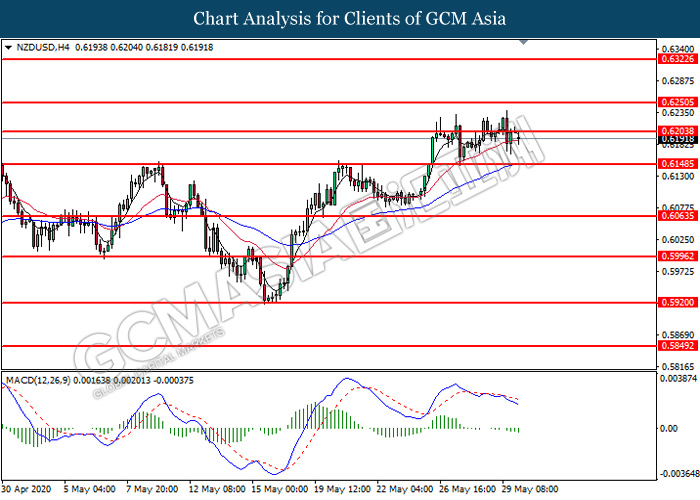Click the 0.58165 price axis value
Screen dimensions: 700x500
point(678,367)
